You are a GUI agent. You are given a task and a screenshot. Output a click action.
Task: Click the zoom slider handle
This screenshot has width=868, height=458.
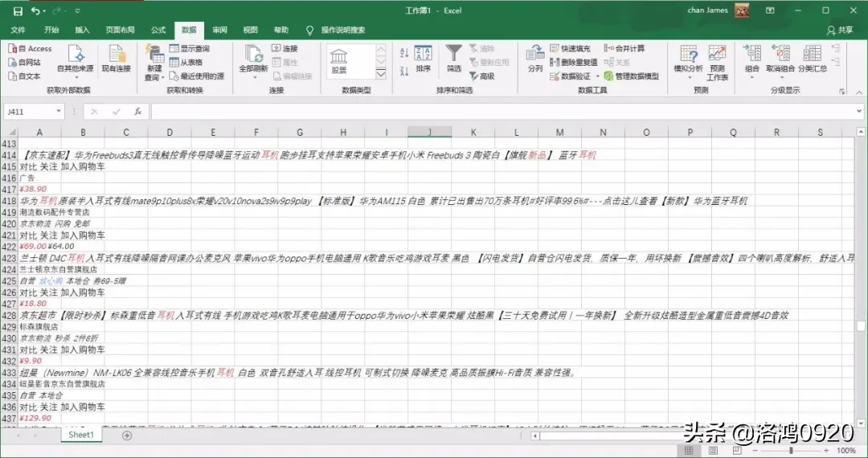click(x=791, y=451)
